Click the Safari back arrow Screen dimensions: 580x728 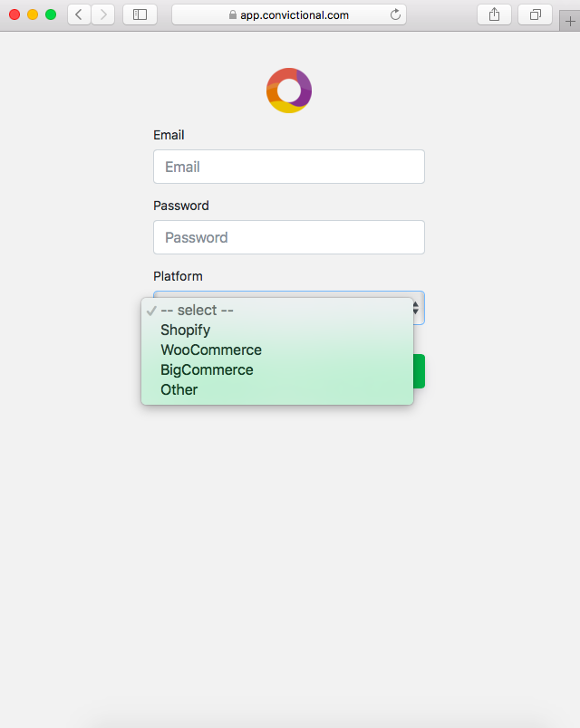click(79, 14)
